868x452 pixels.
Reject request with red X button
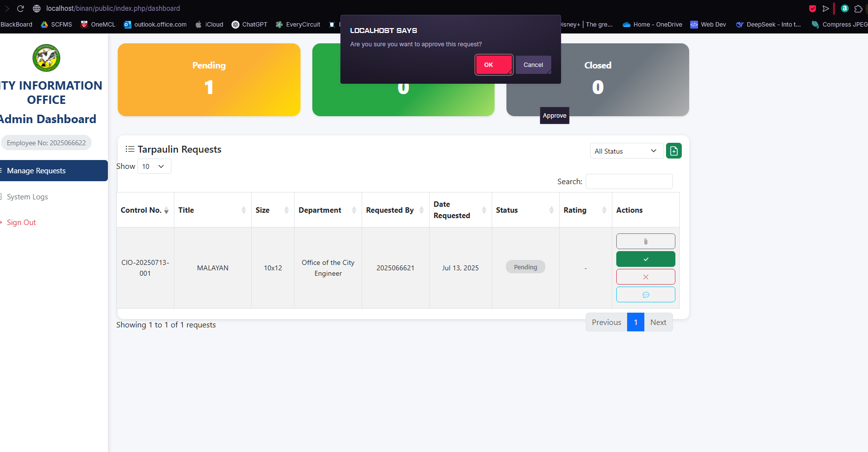645,277
